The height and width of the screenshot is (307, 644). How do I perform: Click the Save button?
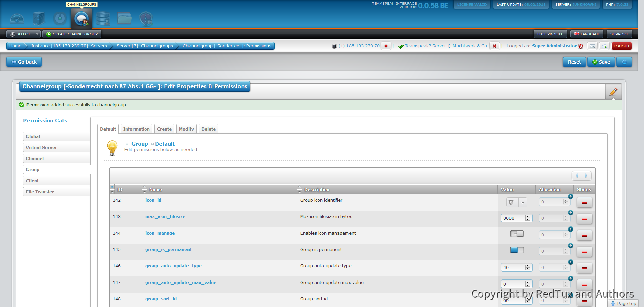pyautogui.click(x=601, y=62)
